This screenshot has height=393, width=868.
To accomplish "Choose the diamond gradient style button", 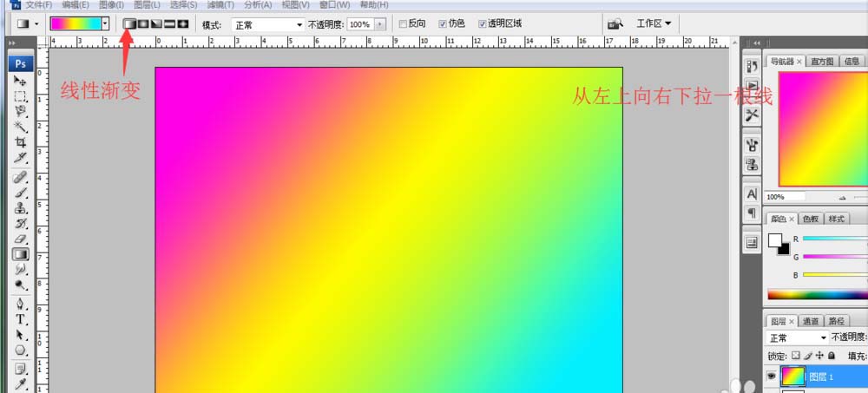I will point(183,23).
